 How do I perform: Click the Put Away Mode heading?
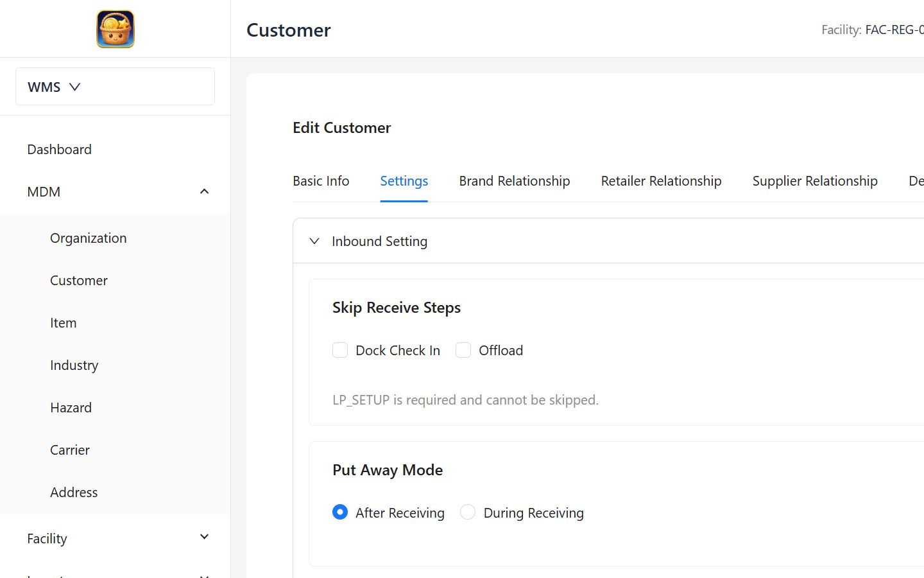click(388, 470)
